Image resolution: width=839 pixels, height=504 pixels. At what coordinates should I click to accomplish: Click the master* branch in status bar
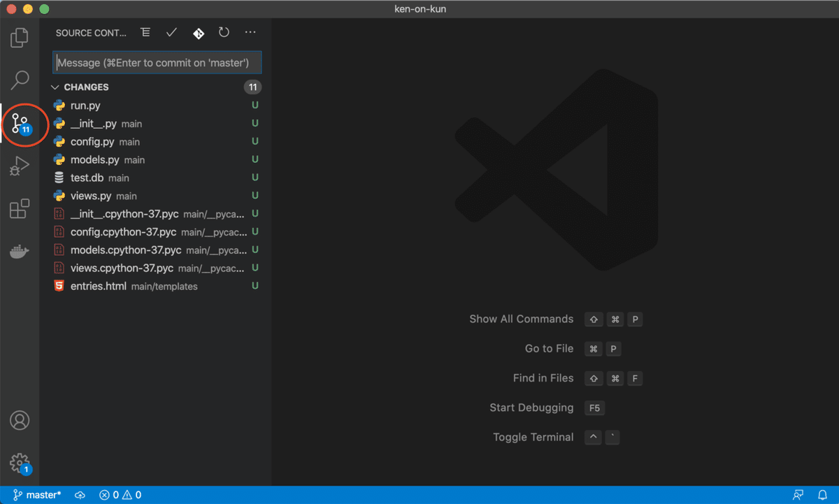click(x=38, y=495)
